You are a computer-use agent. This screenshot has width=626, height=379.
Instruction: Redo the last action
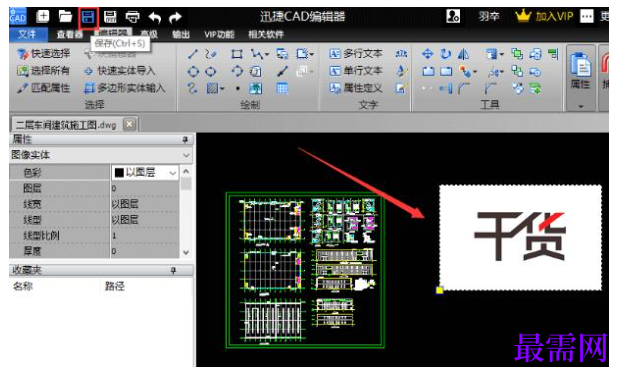tap(175, 17)
